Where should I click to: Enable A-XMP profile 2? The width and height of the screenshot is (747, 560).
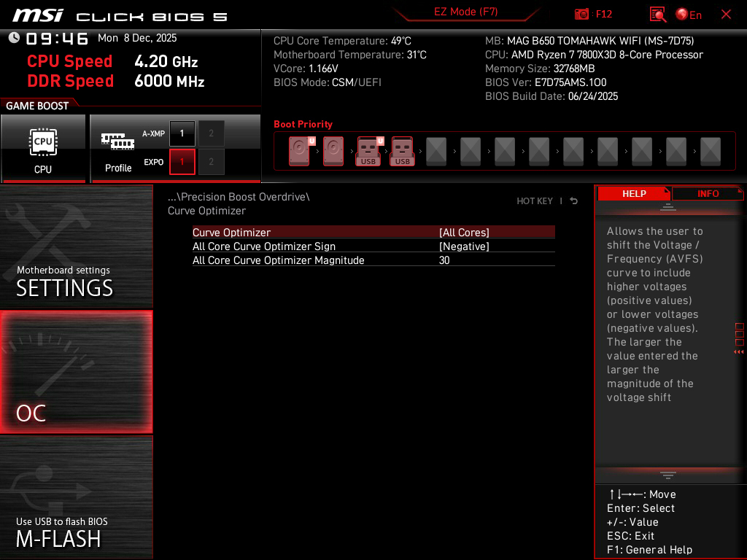211,133
